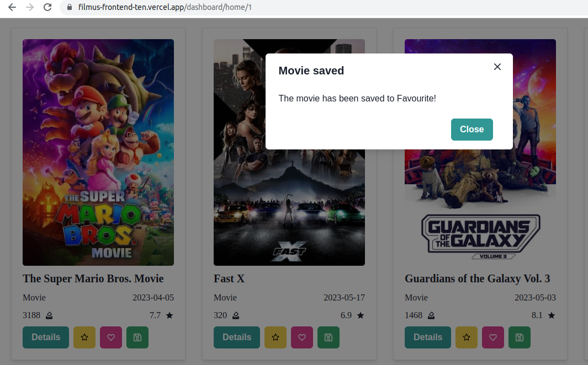Open Details for Guardians of the Galaxy Vol. 3
The height and width of the screenshot is (365, 588).
click(x=428, y=337)
